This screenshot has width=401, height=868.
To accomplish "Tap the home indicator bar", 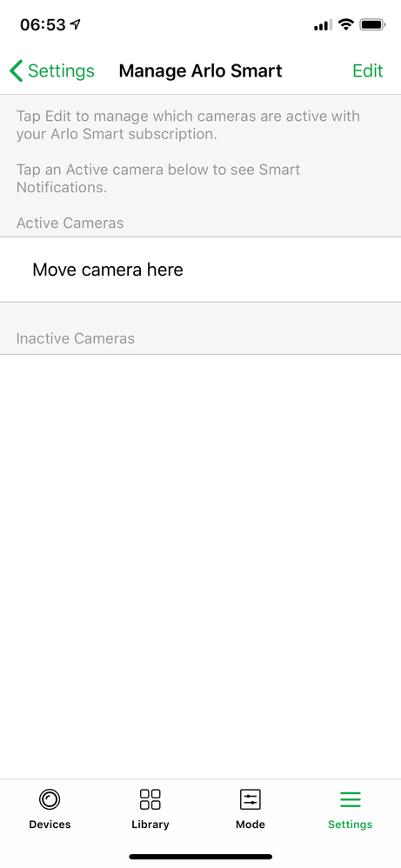I will pyautogui.click(x=200, y=857).
